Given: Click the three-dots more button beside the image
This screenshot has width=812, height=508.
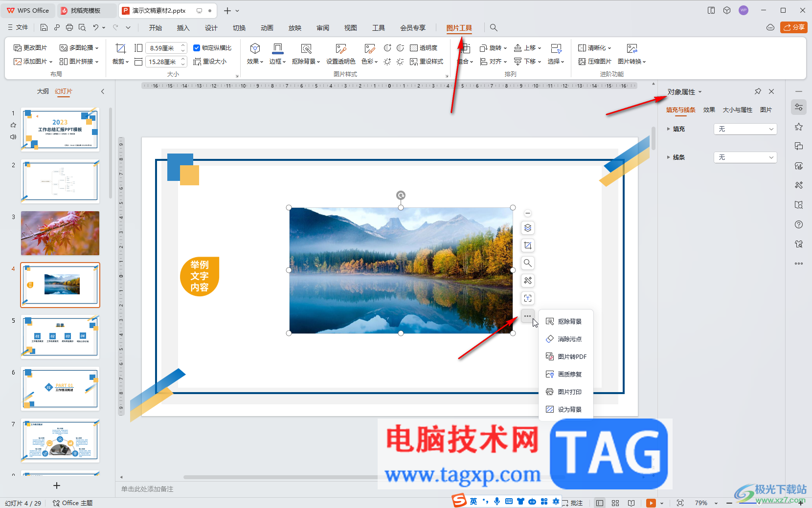Looking at the screenshot, I should coord(527,316).
